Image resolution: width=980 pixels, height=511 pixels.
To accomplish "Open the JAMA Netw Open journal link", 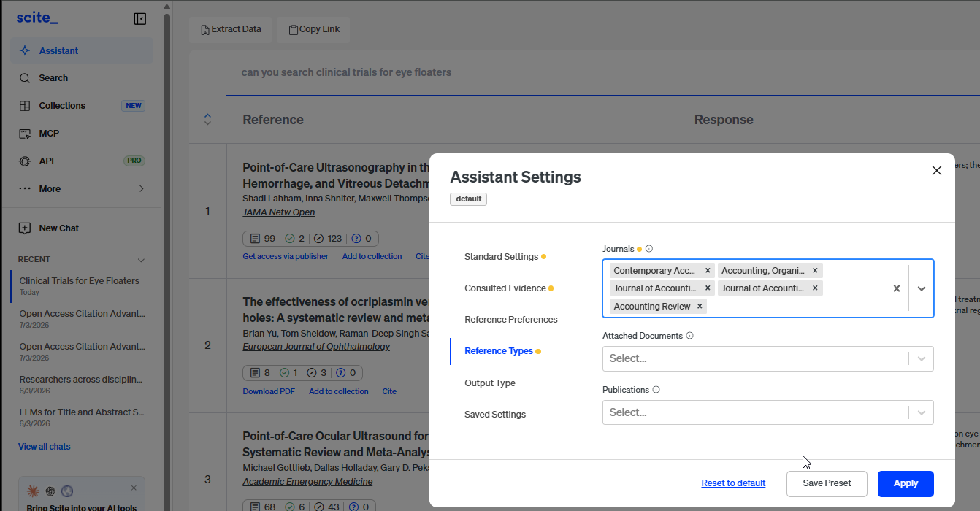I will click(x=279, y=212).
